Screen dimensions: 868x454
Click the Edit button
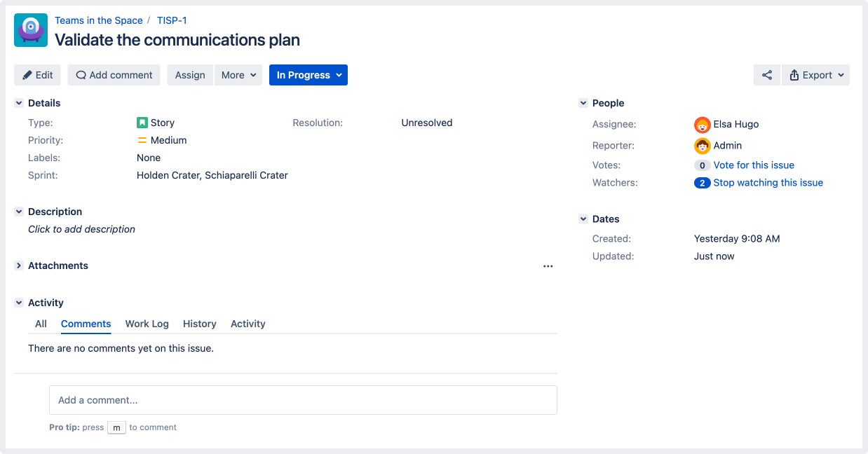[38, 75]
